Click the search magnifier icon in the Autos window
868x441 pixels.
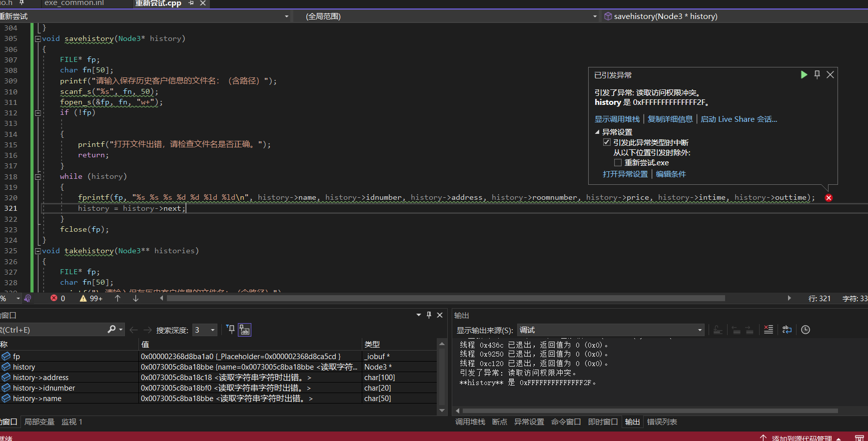coord(112,330)
